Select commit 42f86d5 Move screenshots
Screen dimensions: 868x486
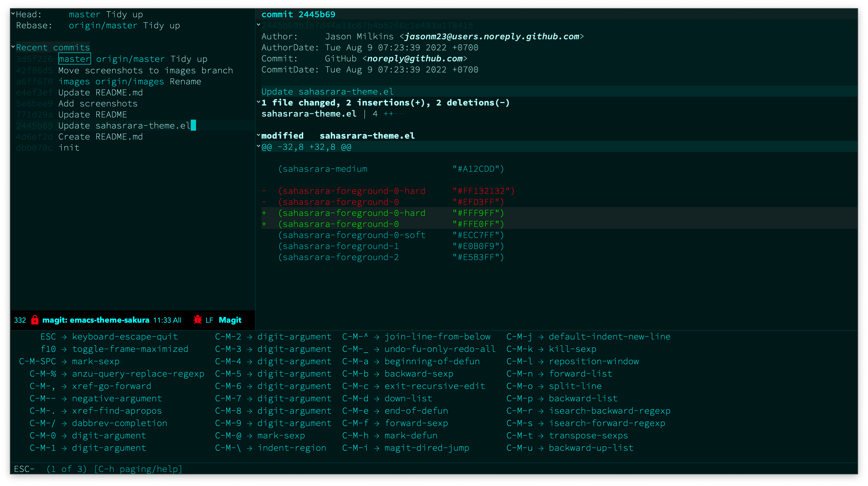pos(145,70)
